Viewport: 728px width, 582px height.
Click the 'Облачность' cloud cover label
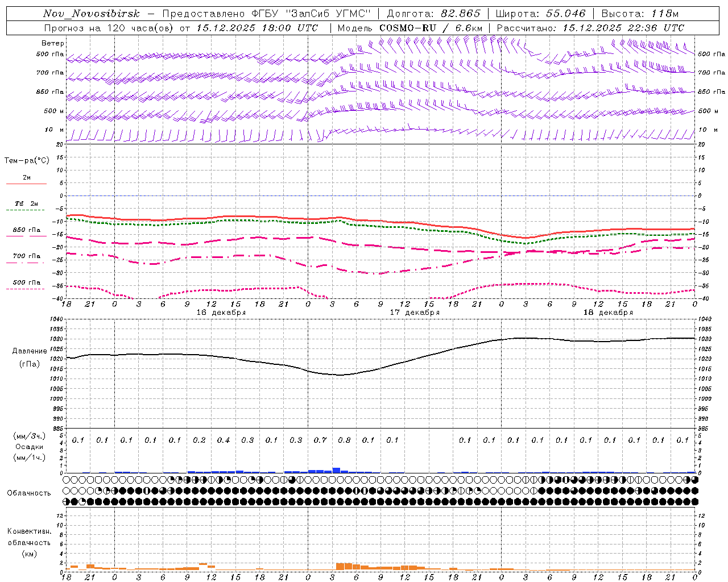click(x=29, y=493)
